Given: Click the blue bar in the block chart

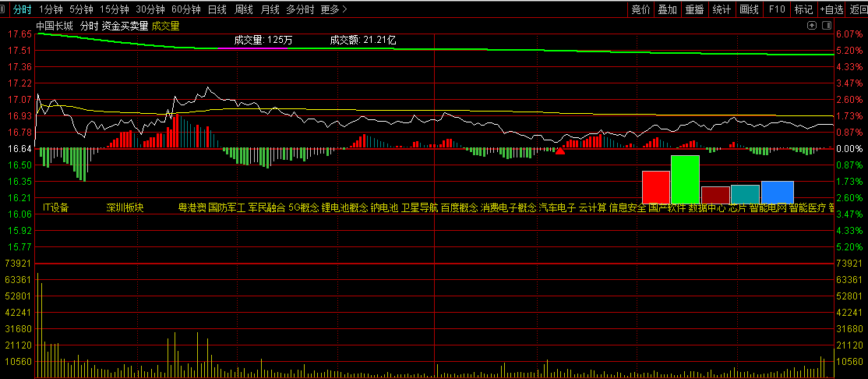Looking at the screenshot, I should [778, 193].
